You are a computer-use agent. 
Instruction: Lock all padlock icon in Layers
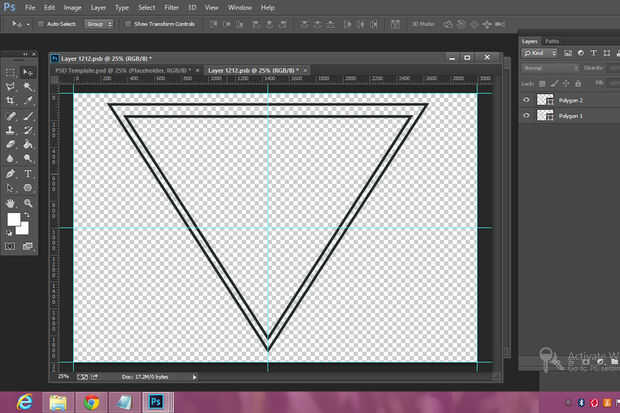[578, 83]
